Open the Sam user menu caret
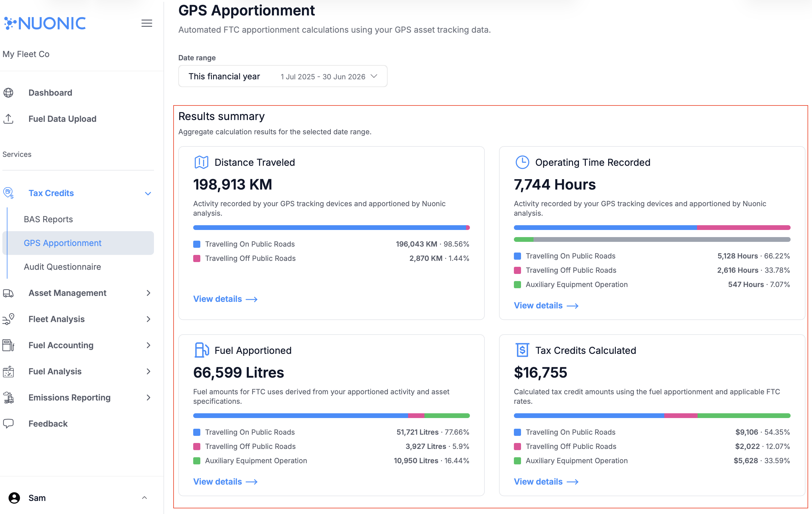Screen dimensions: 812x514 (144, 498)
